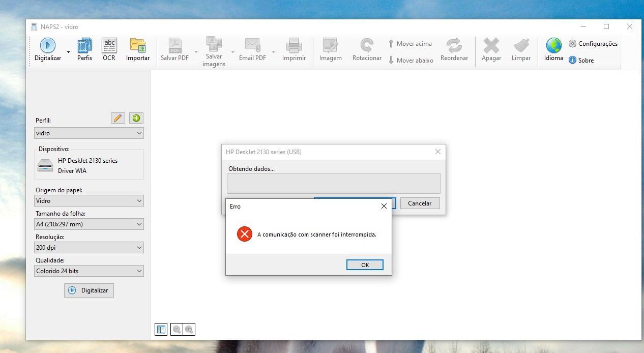The image size is (644, 353).
Task: Click the zoom in magnifier icon
Action: tap(189, 330)
